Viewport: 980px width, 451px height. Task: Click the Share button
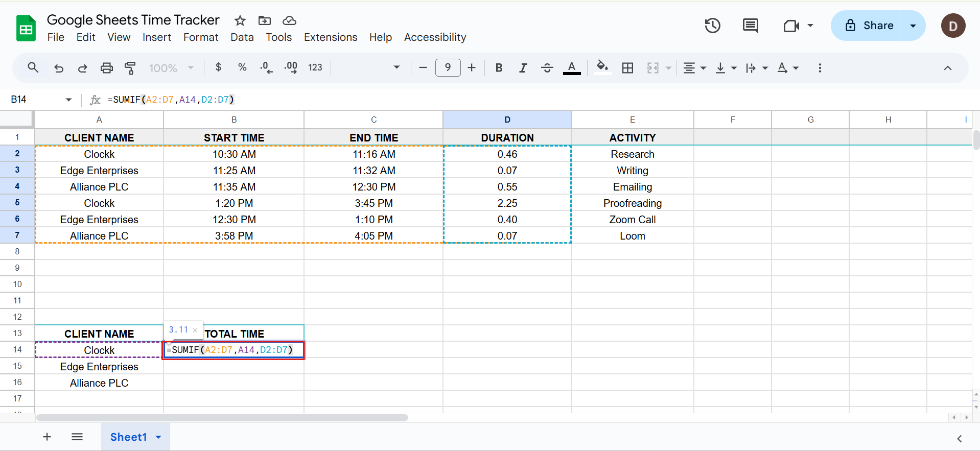pos(867,26)
